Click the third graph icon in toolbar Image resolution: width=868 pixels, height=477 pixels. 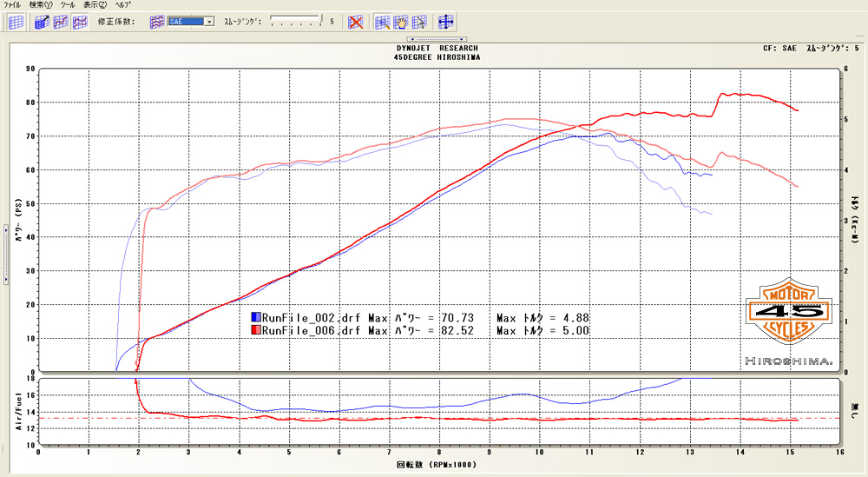coord(80,22)
